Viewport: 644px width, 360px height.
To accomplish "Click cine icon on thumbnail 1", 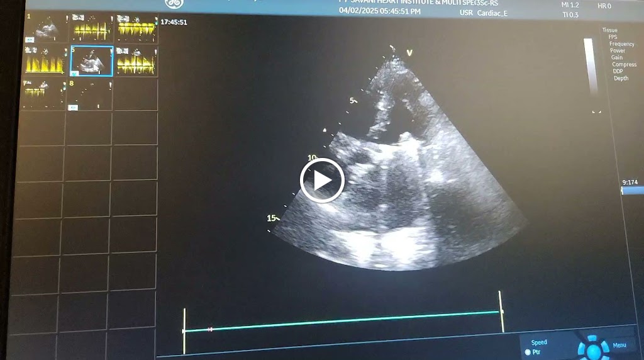I will [30, 40].
